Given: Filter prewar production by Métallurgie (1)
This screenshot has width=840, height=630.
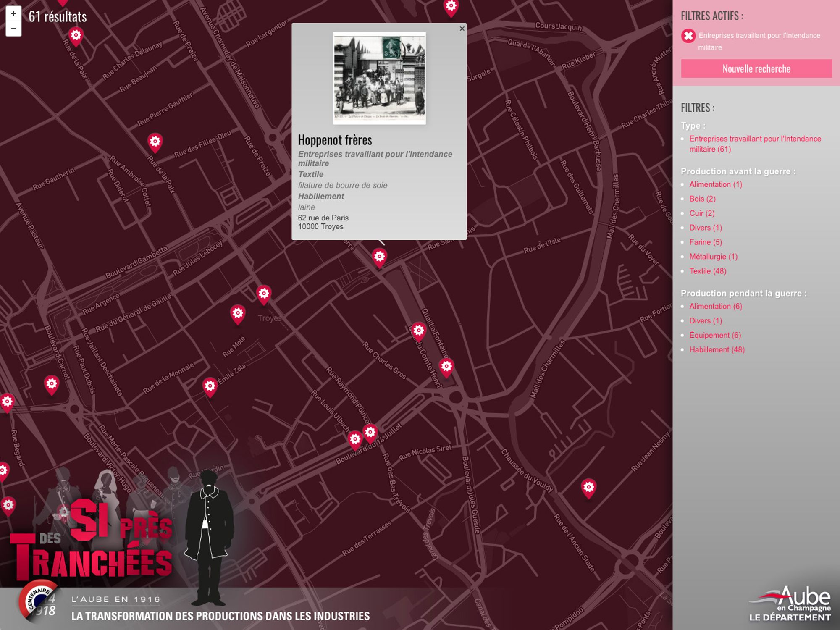Looking at the screenshot, I should pos(713,256).
